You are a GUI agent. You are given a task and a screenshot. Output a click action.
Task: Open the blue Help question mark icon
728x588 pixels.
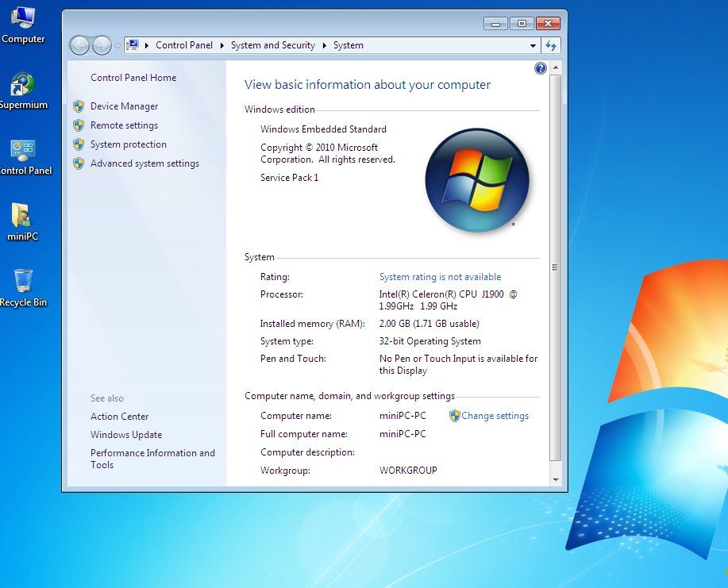coord(541,69)
